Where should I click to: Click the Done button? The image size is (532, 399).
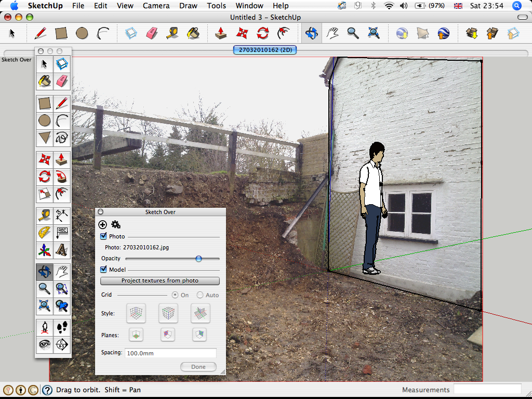point(198,367)
